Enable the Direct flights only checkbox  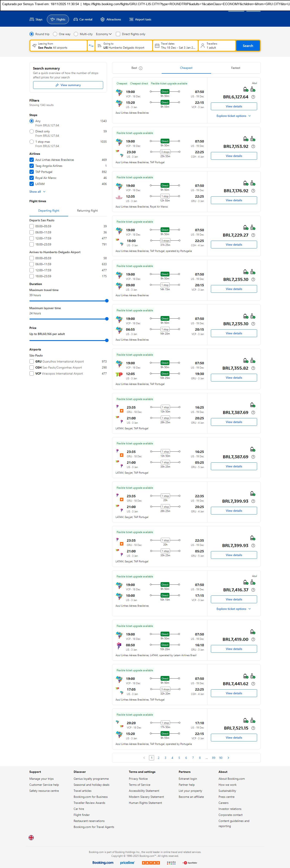coord(118,34)
